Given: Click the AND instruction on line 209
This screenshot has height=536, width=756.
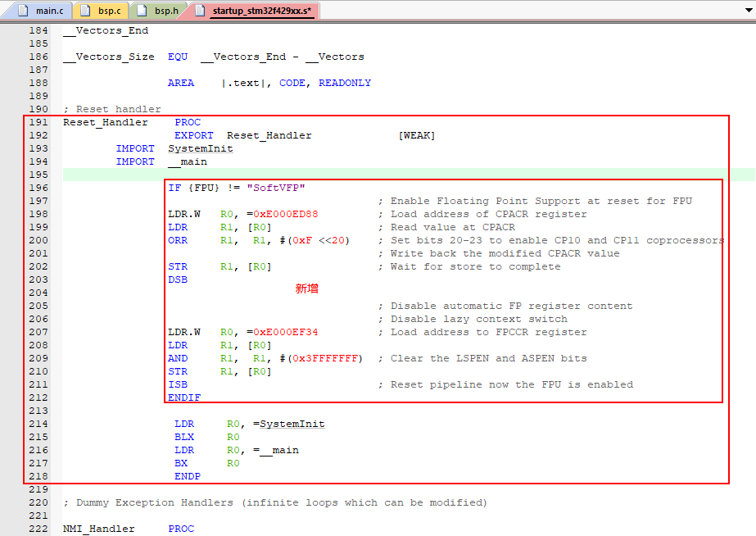Looking at the screenshot, I should point(178,358).
